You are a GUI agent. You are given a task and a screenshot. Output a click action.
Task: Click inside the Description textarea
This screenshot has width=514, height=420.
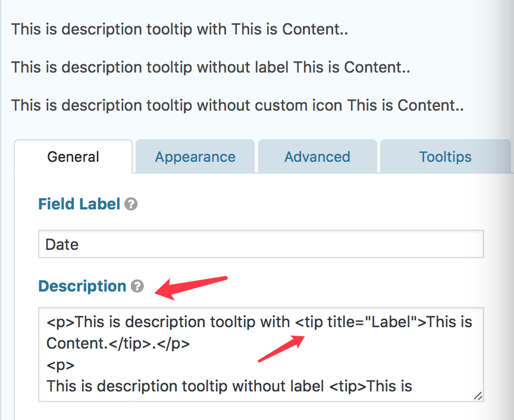pos(261,355)
